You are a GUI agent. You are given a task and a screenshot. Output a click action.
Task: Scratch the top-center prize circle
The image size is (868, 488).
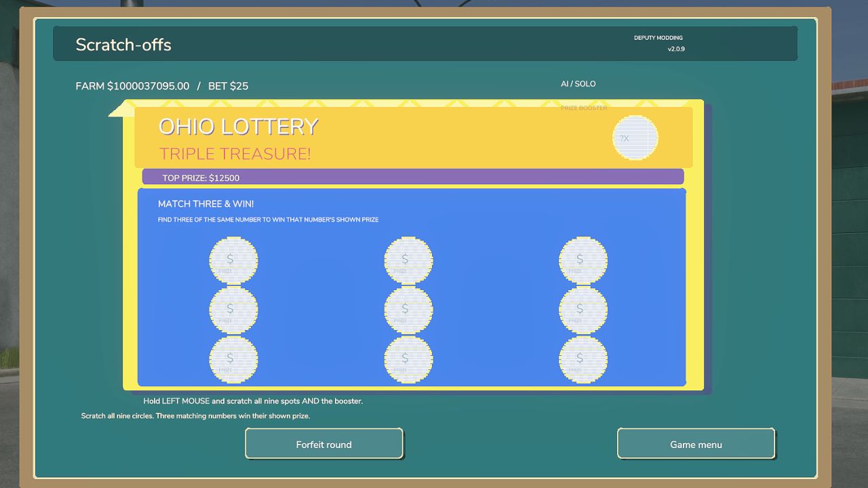tap(408, 260)
